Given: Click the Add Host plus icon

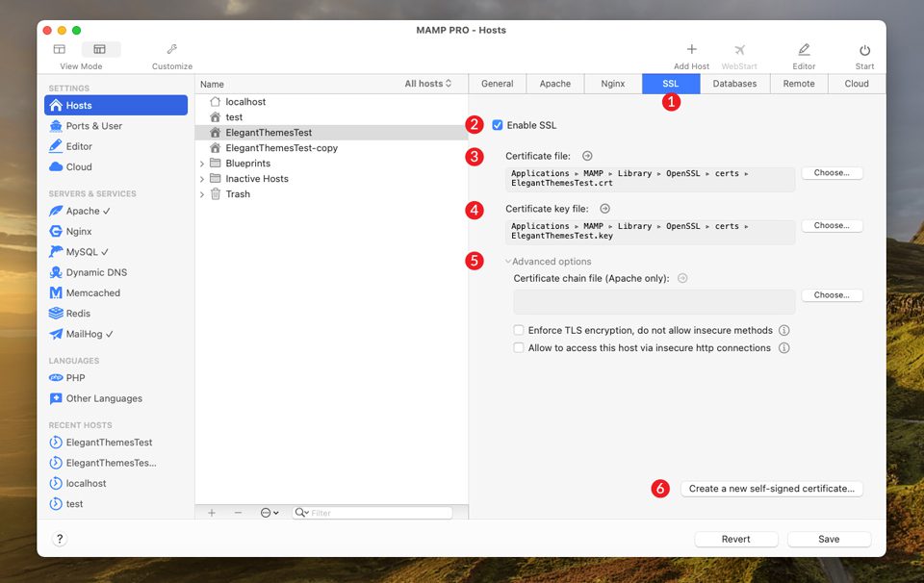Looking at the screenshot, I should (x=691, y=48).
